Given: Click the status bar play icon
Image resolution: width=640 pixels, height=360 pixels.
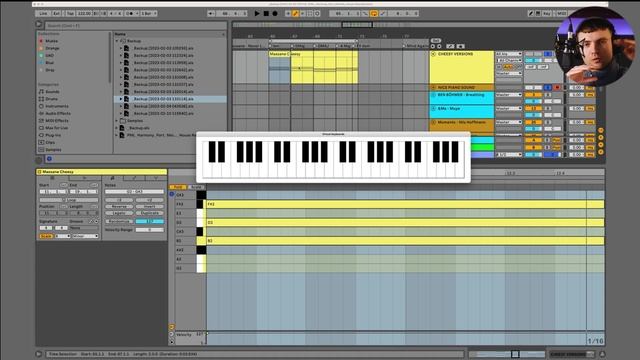Looking at the screenshot, I should [x=39, y=354].
